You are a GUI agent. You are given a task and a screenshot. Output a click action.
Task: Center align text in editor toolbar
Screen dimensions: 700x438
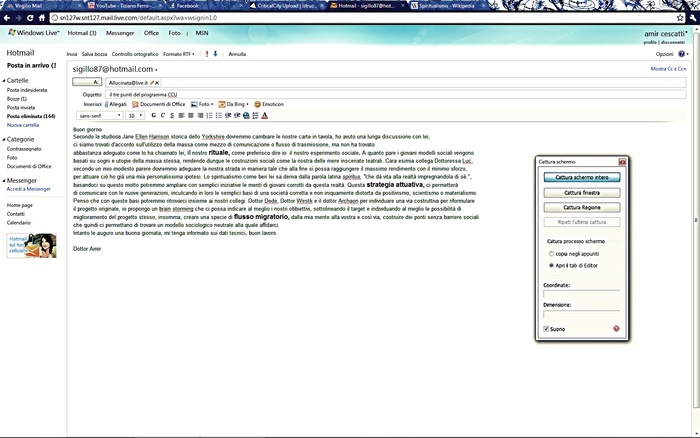pos(191,116)
